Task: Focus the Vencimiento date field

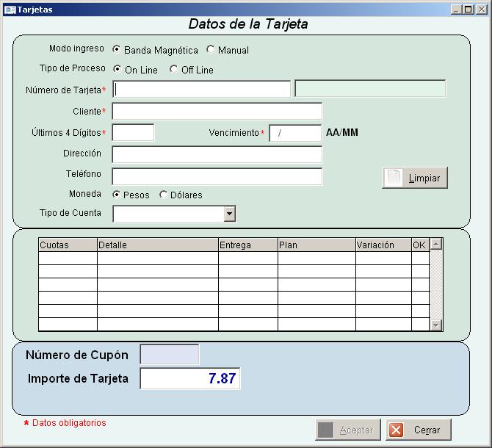Action: tap(295, 133)
